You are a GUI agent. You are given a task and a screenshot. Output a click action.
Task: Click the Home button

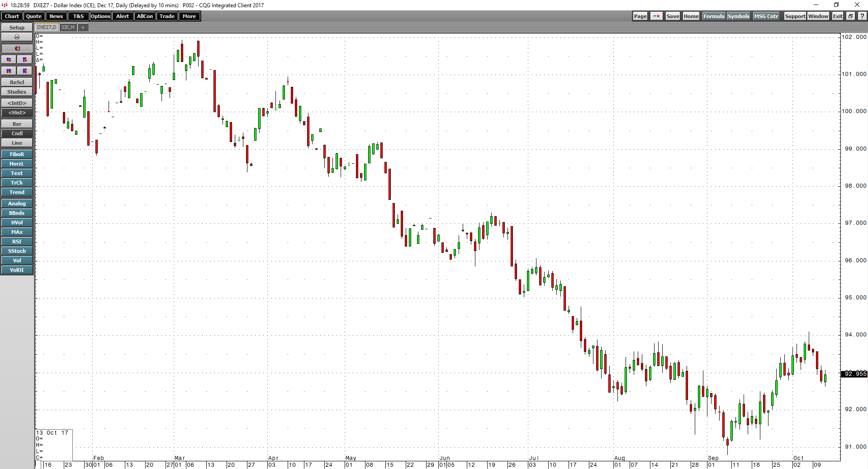[691, 16]
